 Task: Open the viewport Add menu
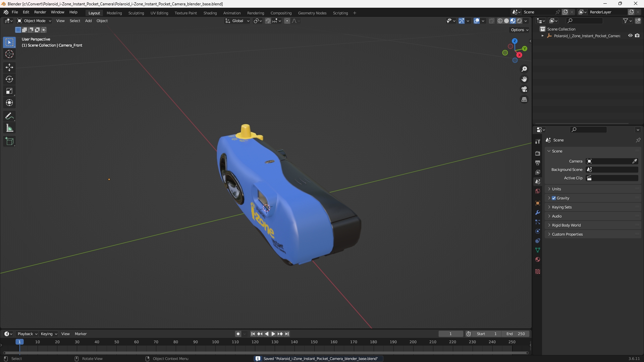[x=88, y=21]
